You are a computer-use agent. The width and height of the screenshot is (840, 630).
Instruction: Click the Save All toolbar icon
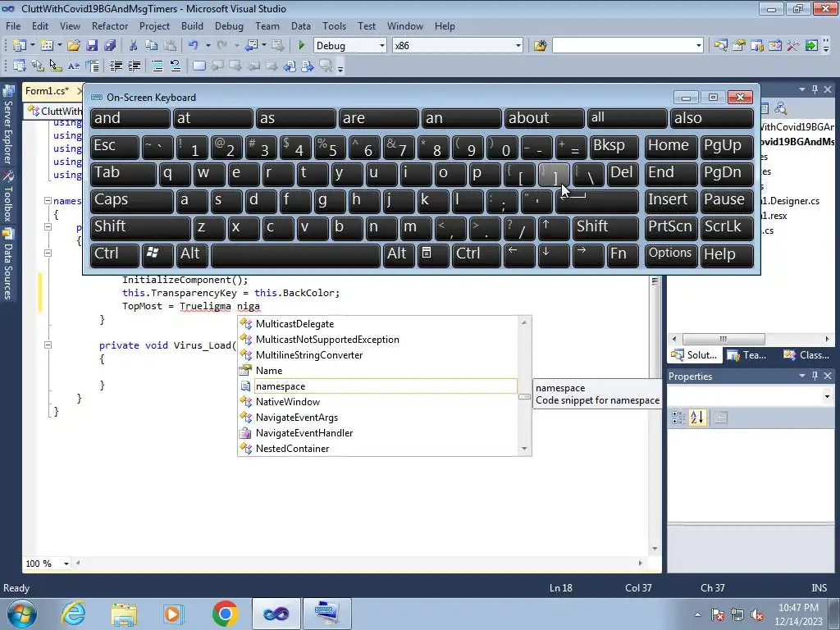tap(110, 46)
